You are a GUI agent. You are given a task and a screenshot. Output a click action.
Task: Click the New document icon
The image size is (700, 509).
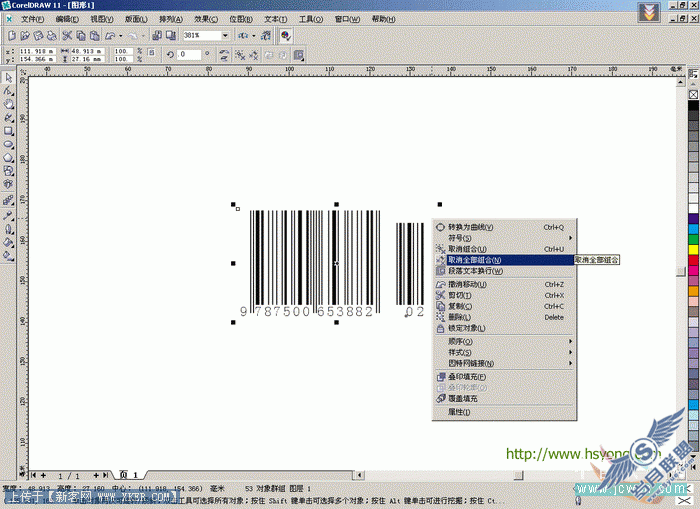coord(12,35)
